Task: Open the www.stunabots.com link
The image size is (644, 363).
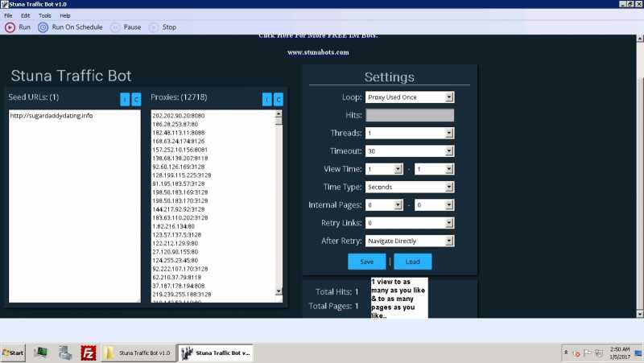Action: pyautogui.click(x=318, y=52)
